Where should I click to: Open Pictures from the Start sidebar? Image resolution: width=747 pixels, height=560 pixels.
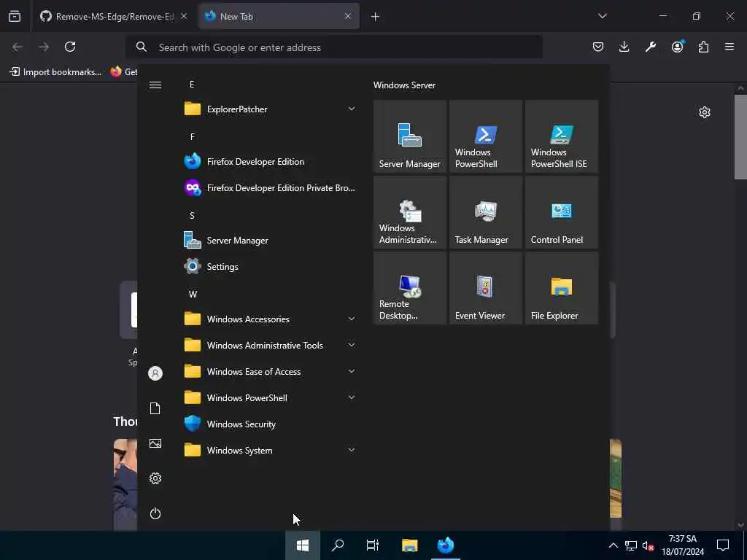click(155, 443)
